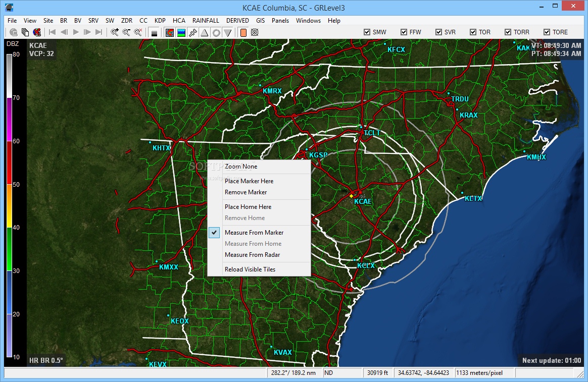The height and width of the screenshot is (382, 588).
Task: Open the BR product menu
Action: click(x=64, y=21)
